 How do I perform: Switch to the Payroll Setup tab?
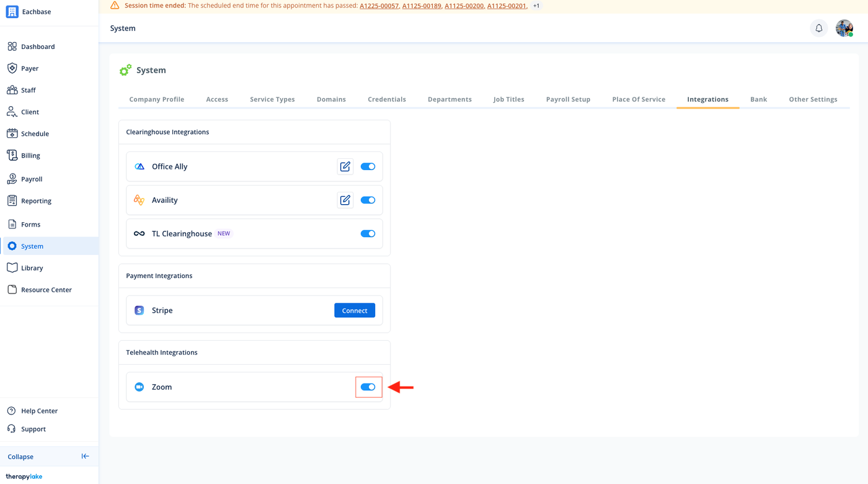tap(568, 99)
